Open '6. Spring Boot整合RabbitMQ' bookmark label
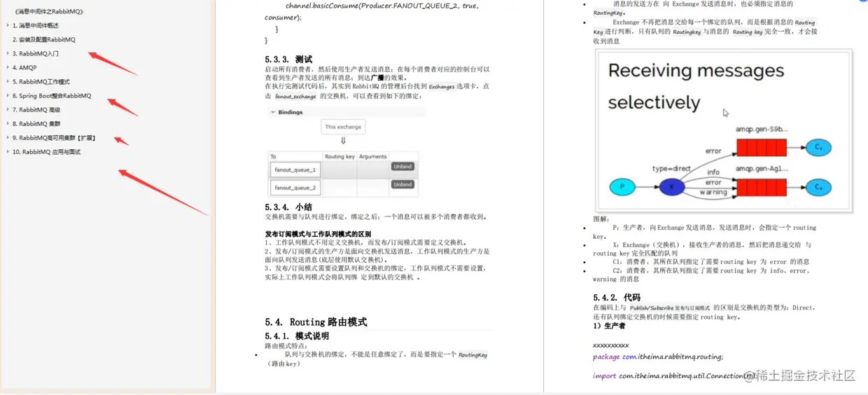Viewport: 868px width, 395px height. (52, 96)
